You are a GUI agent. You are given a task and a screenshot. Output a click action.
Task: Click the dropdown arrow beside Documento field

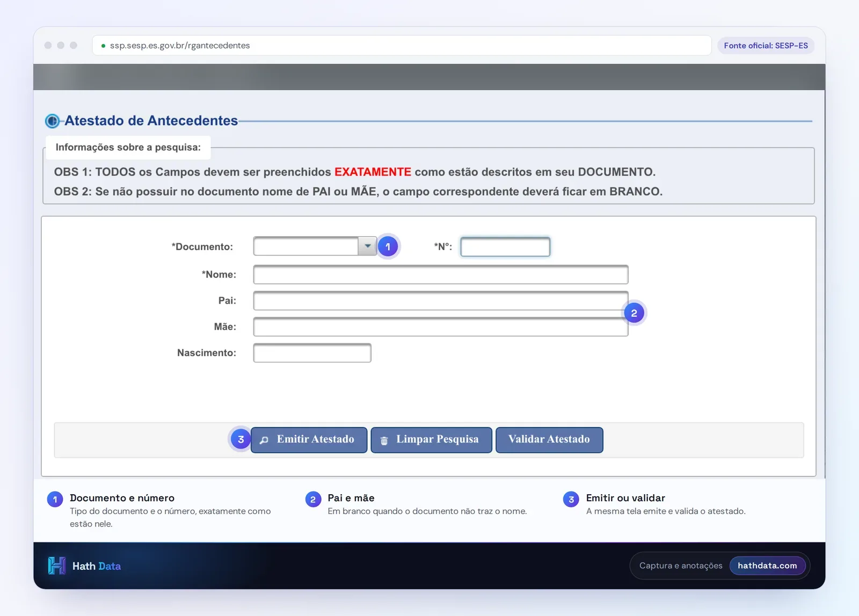[368, 246]
